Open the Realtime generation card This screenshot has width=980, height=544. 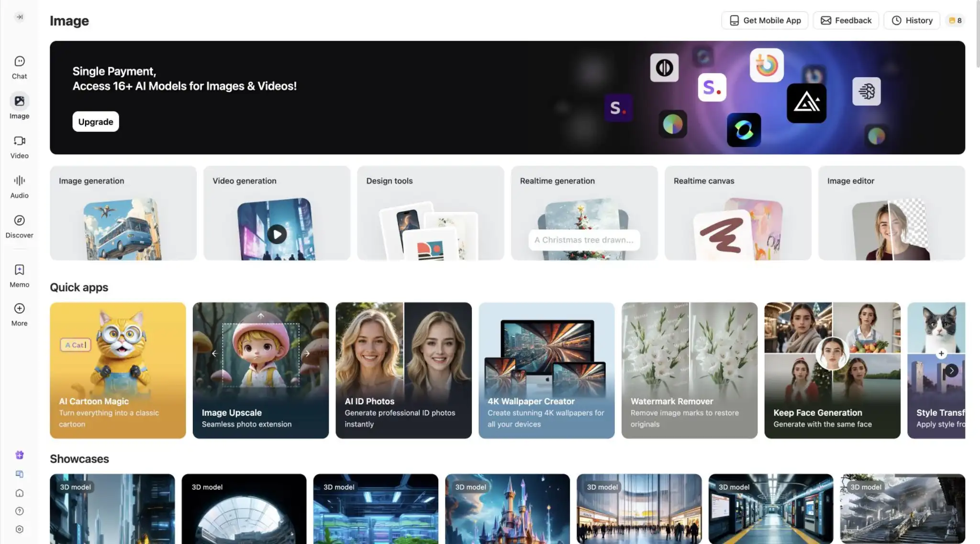point(584,213)
